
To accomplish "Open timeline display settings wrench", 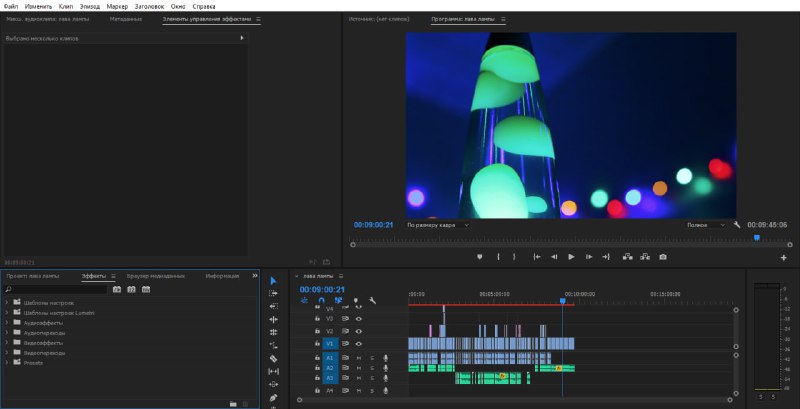I will (x=372, y=300).
